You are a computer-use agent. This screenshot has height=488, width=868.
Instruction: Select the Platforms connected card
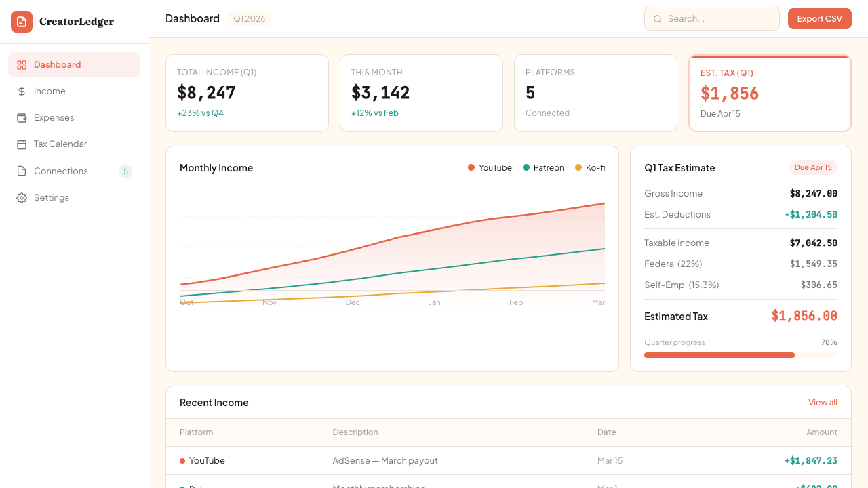pyautogui.click(x=595, y=93)
